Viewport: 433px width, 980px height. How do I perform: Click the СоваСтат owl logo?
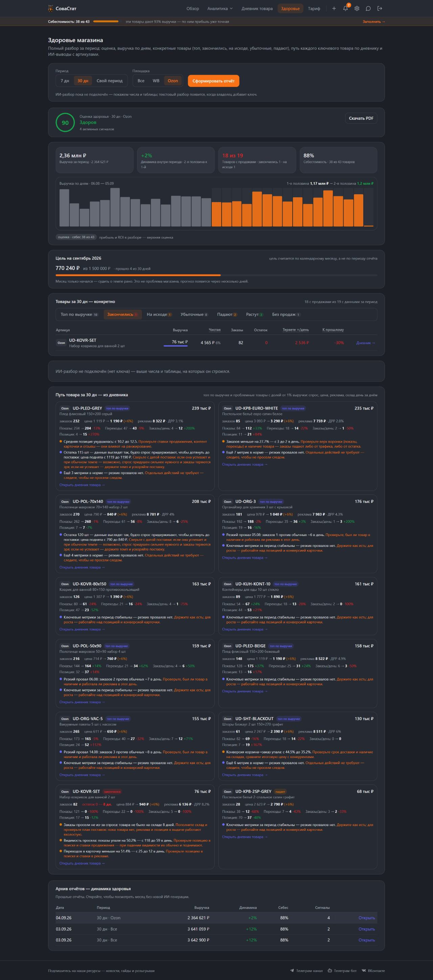(x=51, y=8)
